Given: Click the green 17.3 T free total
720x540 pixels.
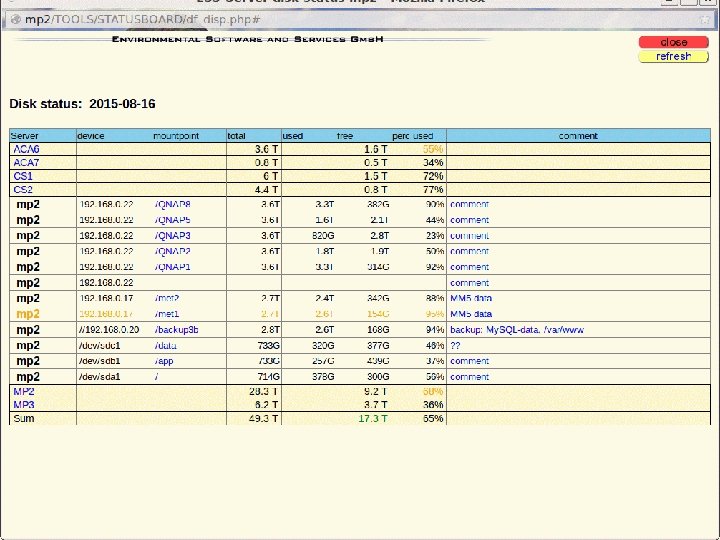Looking at the screenshot, I should [x=372, y=418].
